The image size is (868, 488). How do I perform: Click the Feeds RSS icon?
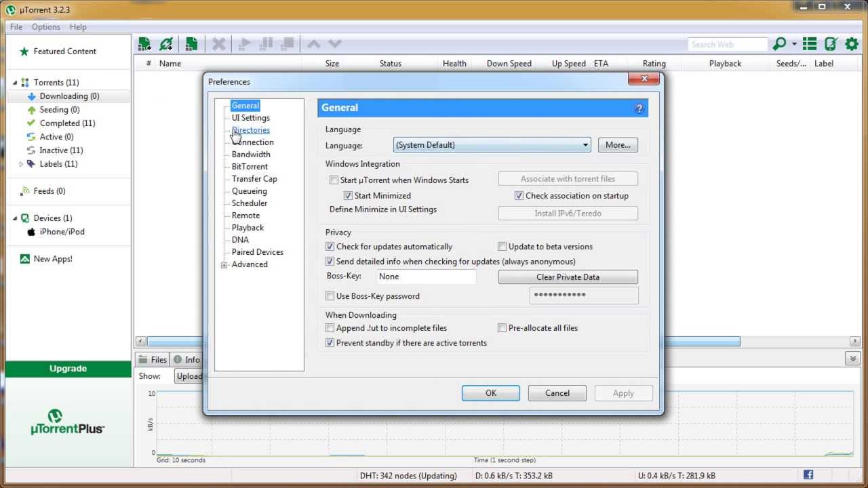pyautogui.click(x=25, y=191)
